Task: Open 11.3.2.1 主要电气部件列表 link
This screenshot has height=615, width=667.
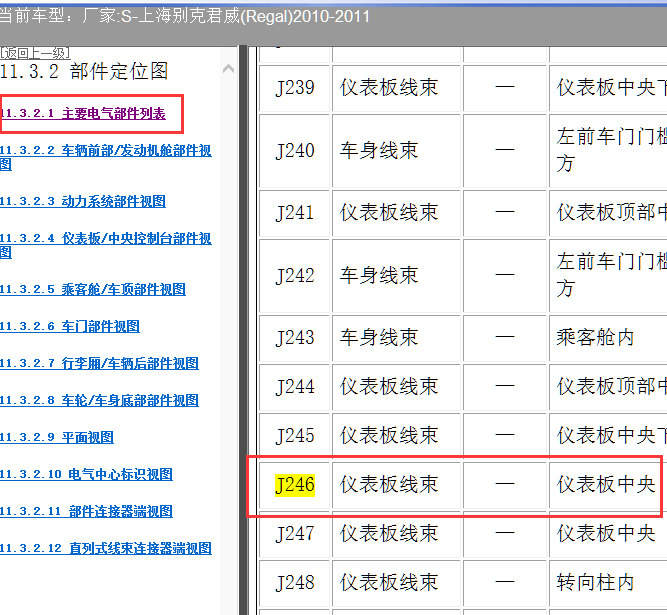Action: coord(83,114)
